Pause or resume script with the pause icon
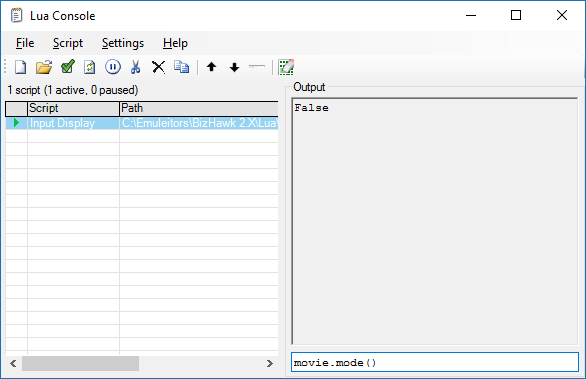This screenshot has width=586, height=379. (113, 67)
